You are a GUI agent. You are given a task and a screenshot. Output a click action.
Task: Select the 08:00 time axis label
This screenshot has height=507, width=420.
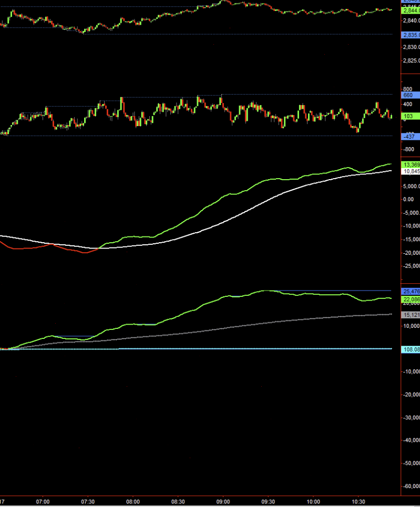point(133,502)
